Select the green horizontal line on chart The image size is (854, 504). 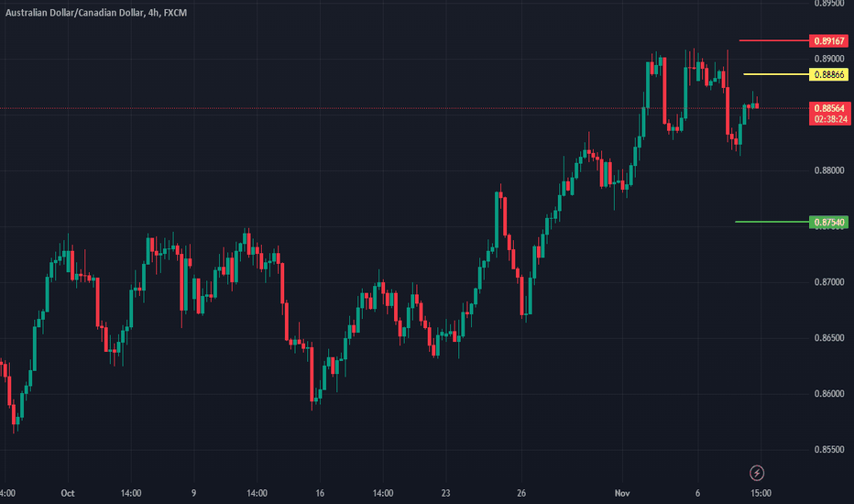(772, 222)
